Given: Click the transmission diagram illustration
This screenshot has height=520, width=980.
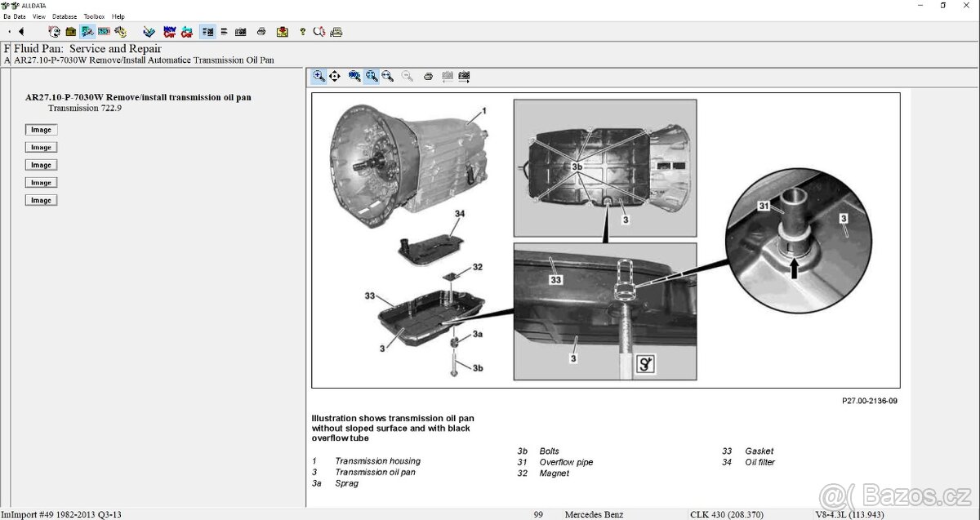Looking at the screenshot, I should click(x=605, y=240).
